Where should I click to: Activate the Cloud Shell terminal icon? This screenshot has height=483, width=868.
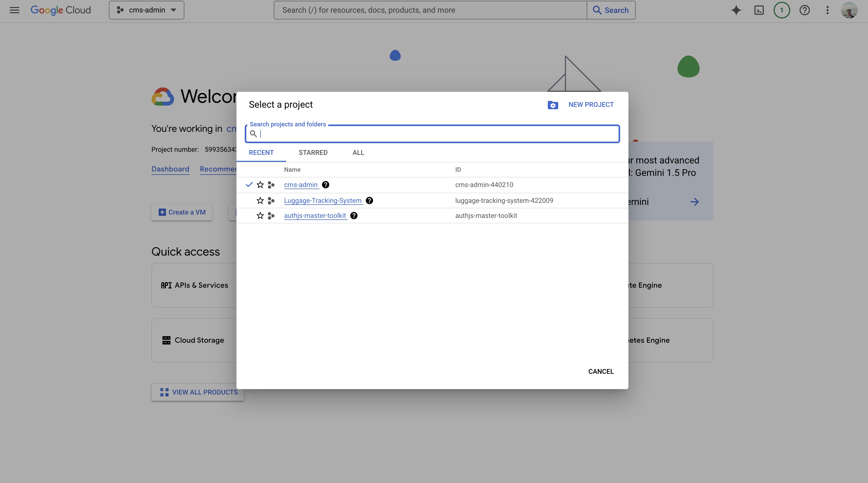[x=759, y=10]
